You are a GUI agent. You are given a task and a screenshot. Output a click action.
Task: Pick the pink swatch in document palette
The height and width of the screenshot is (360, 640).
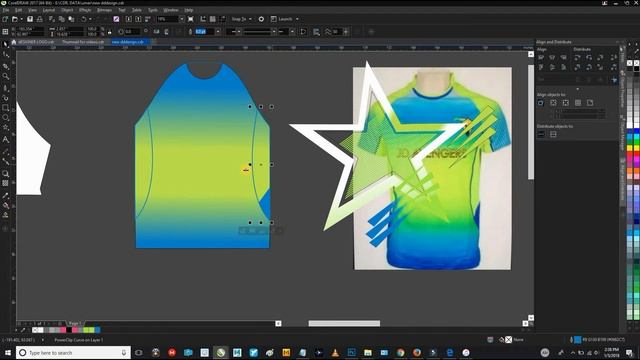[x=63, y=330]
